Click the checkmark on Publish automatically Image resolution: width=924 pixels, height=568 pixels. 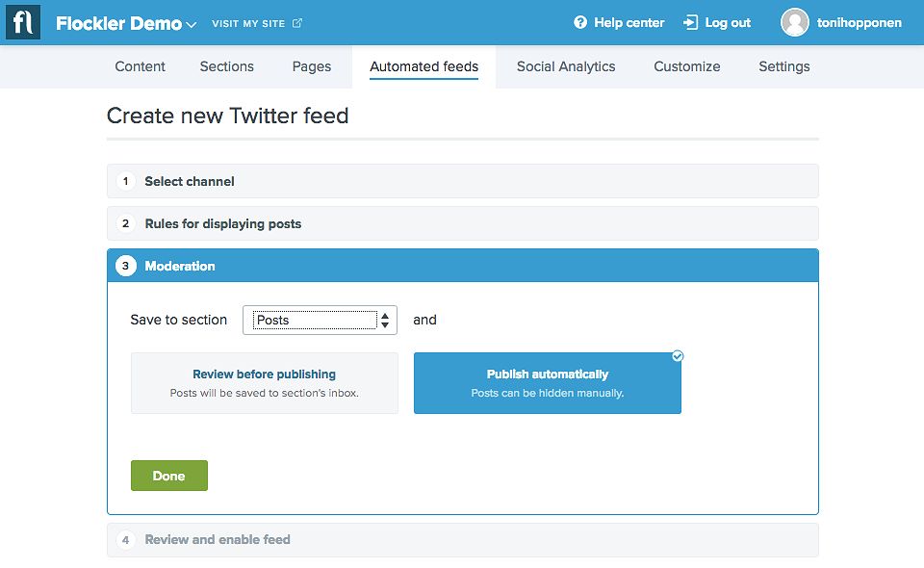[x=678, y=356]
